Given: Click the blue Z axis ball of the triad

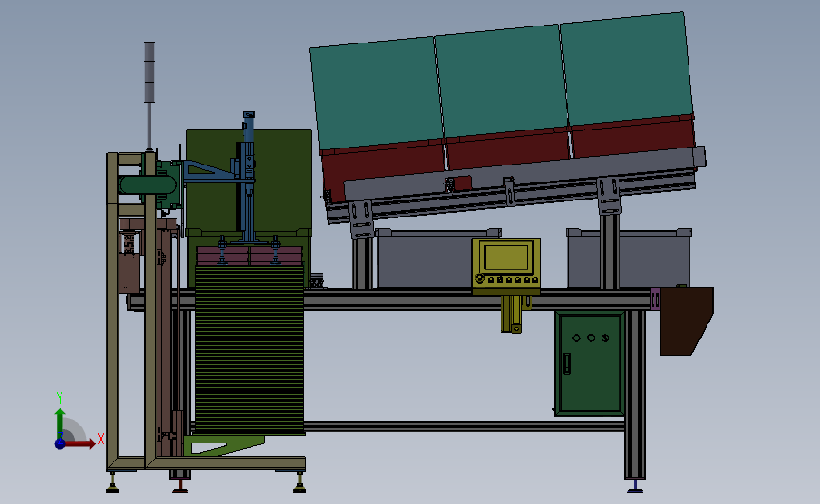Looking at the screenshot, I should pyautogui.click(x=61, y=443).
